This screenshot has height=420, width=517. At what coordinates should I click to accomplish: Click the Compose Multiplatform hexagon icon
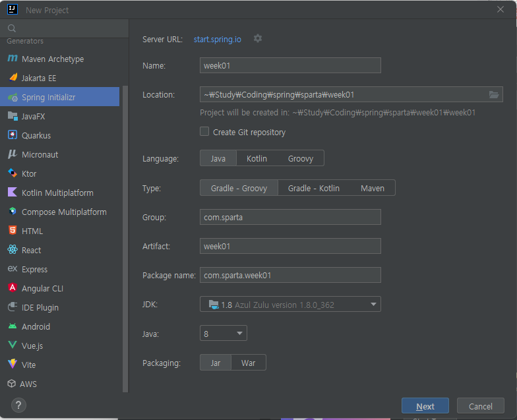pos(13,211)
